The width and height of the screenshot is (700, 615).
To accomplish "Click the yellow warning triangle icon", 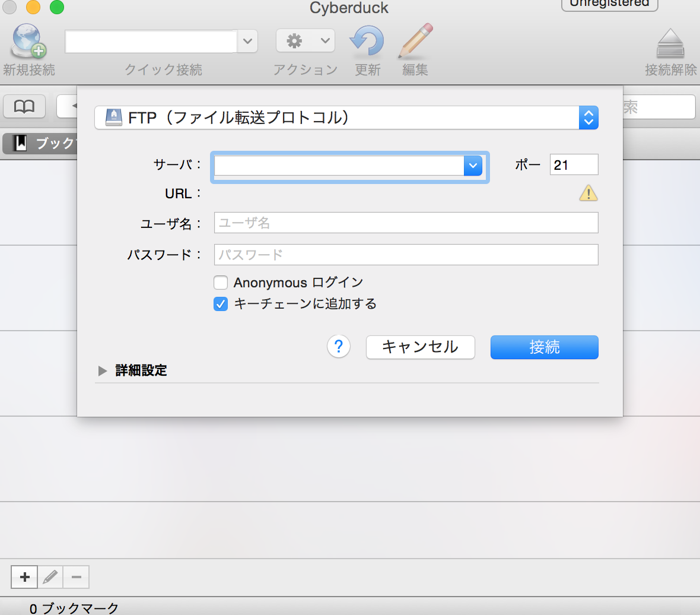I will 588,193.
